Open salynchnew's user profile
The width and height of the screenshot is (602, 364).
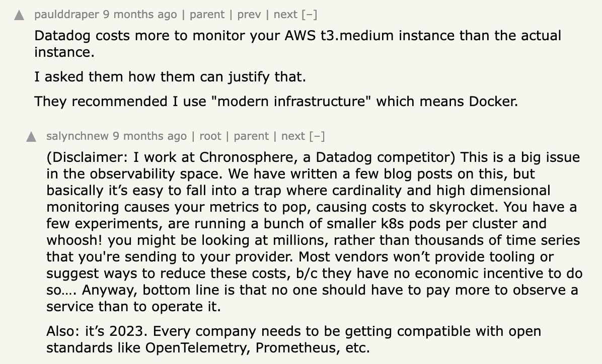(x=77, y=136)
